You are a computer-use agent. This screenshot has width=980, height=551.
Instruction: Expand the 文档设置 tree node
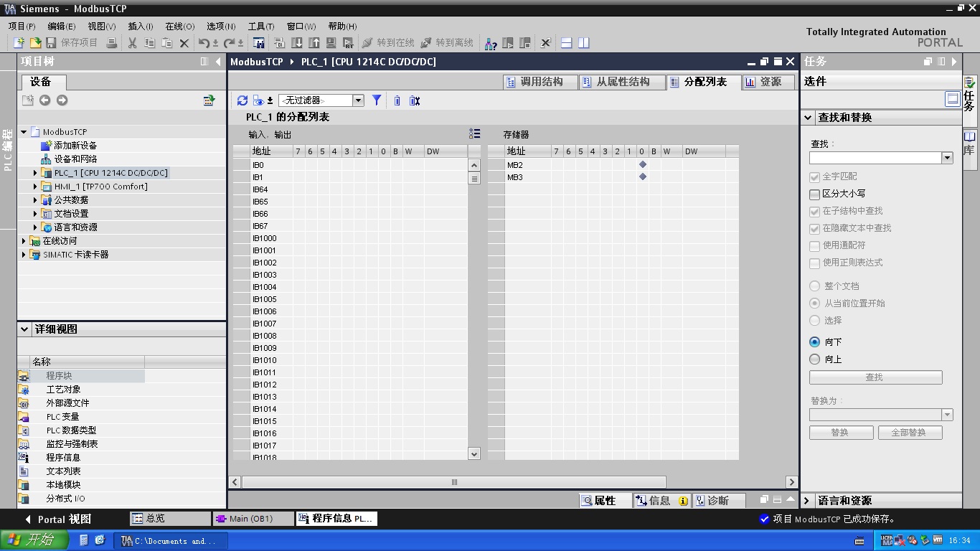(x=35, y=214)
